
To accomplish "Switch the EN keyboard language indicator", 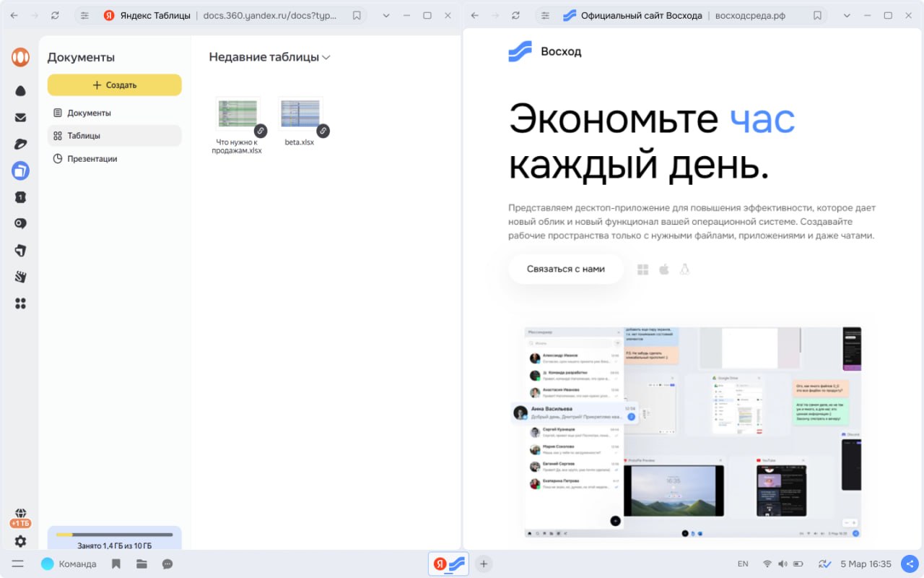I will [x=743, y=564].
